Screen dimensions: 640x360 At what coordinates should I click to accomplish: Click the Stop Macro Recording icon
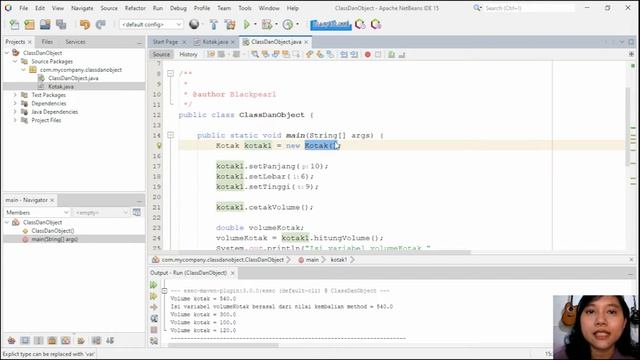coord(378,54)
